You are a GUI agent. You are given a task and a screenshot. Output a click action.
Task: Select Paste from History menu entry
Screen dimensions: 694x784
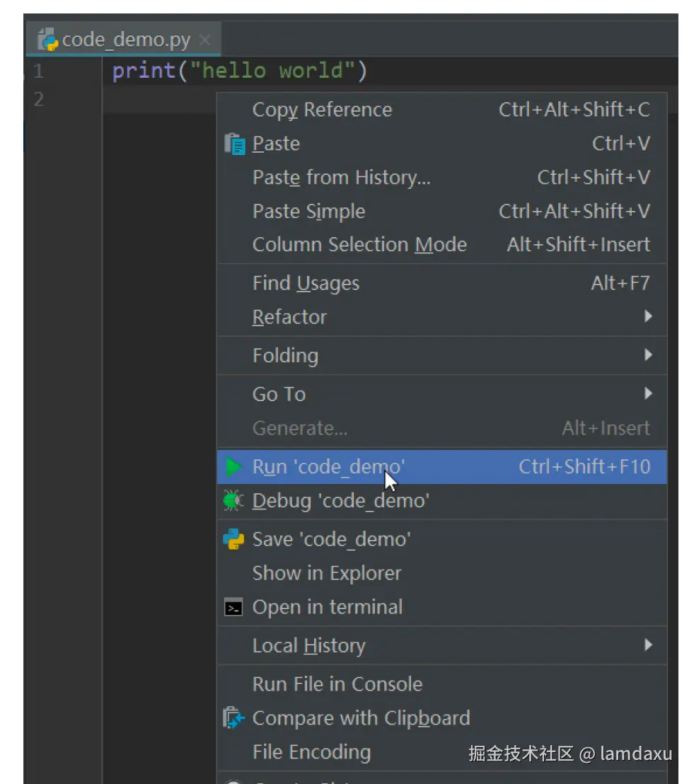tap(341, 177)
